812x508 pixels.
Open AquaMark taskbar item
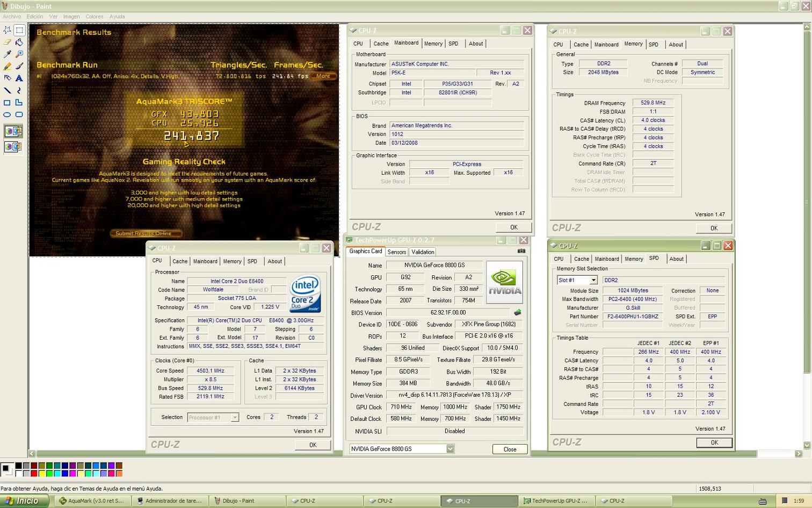[92, 501]
